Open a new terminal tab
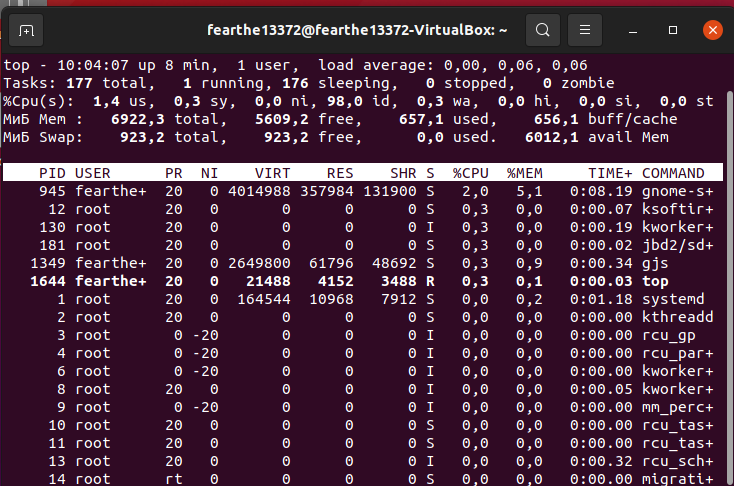 26,30
